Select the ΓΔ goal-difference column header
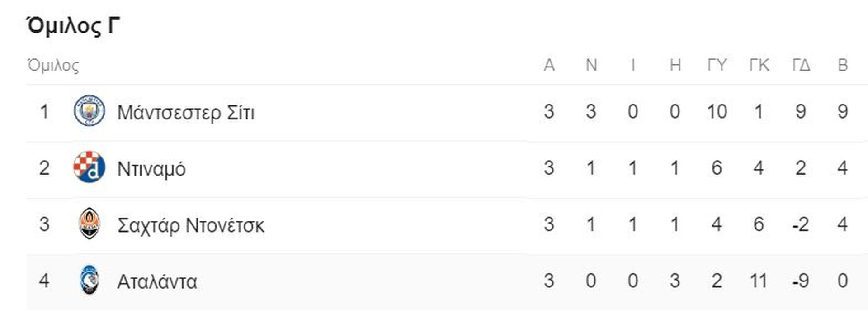Viewport: 868px width, 324px height. [801, 65]
